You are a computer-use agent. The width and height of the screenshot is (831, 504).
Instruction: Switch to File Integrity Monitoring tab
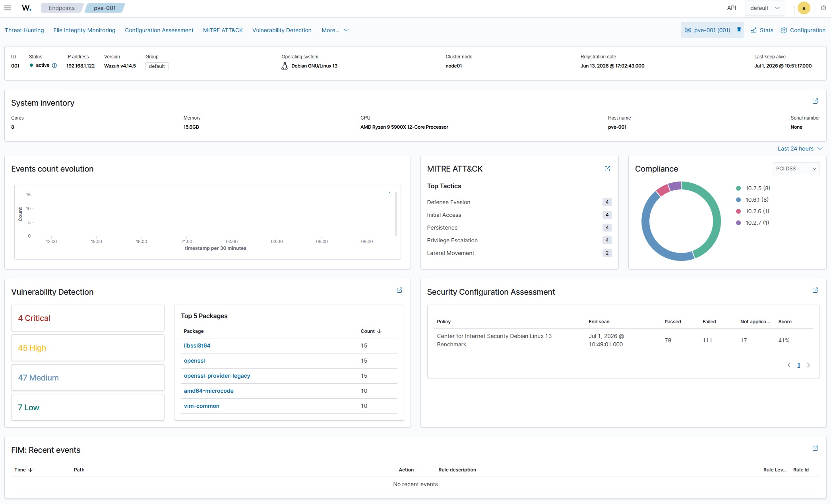coord(84,30)
